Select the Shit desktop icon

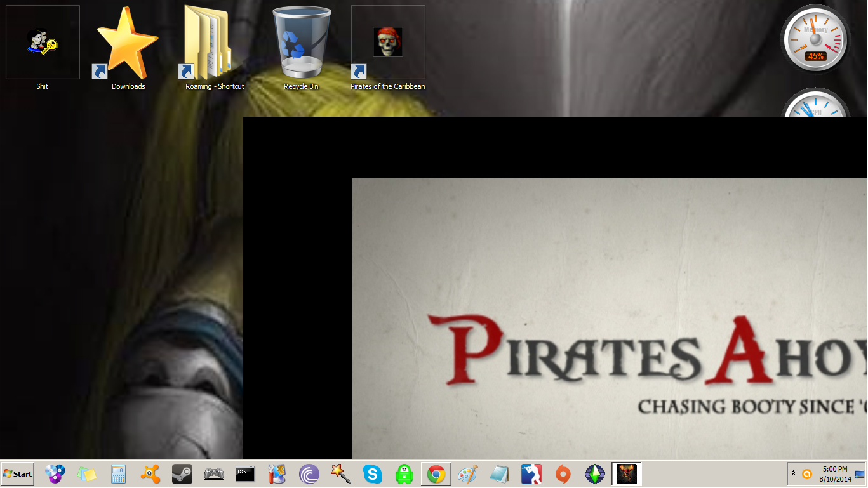point(43,48)
